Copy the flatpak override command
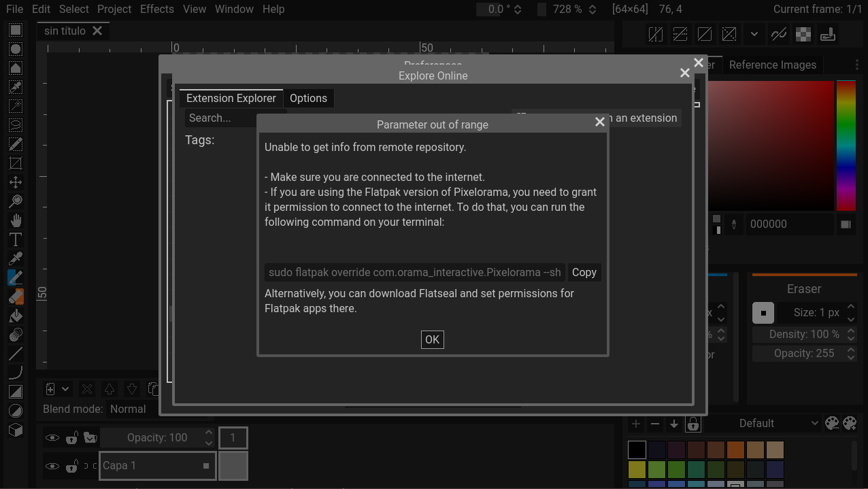868x489 pixels. point(584,272)
